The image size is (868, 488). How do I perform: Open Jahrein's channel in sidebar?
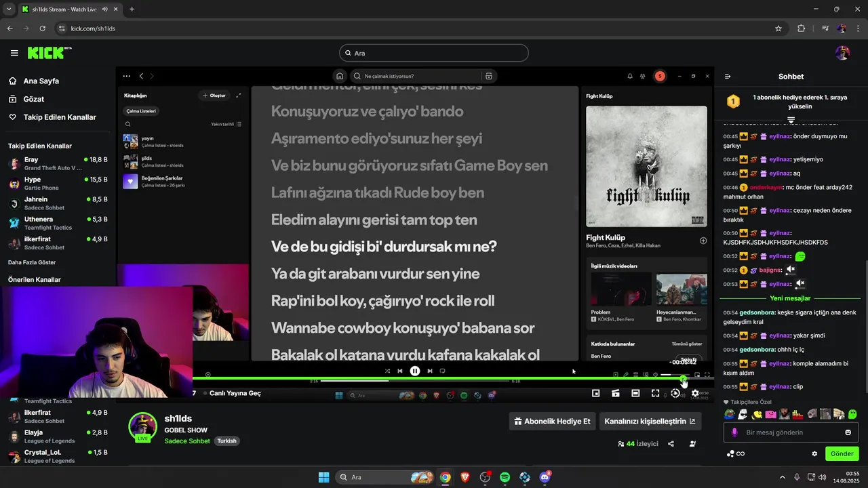(x=58, y=203)
